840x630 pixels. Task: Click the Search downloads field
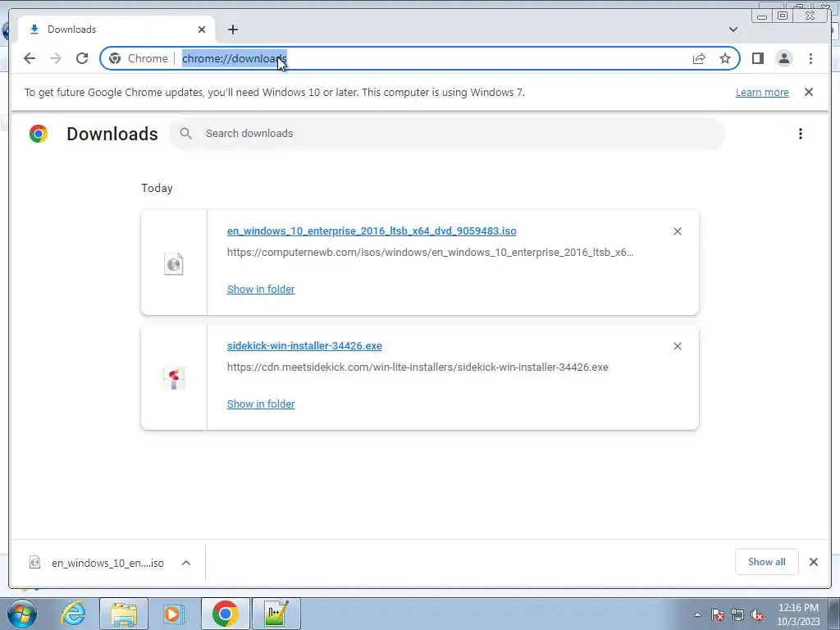(447, 134)
